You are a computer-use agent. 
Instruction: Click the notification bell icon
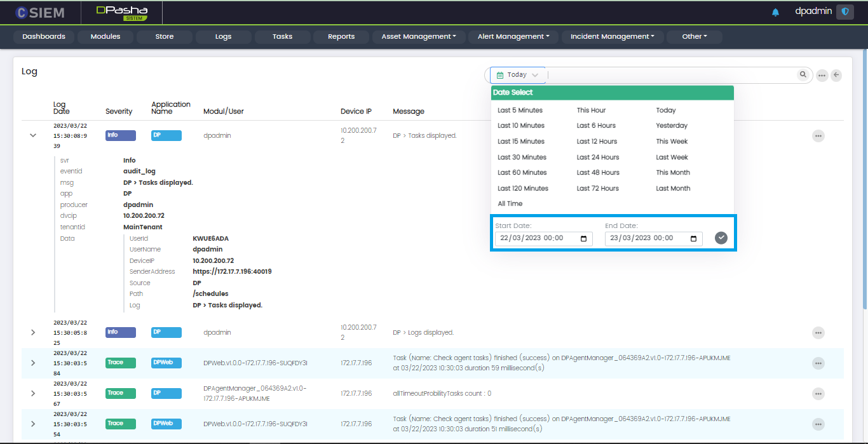tap(775, 12)
